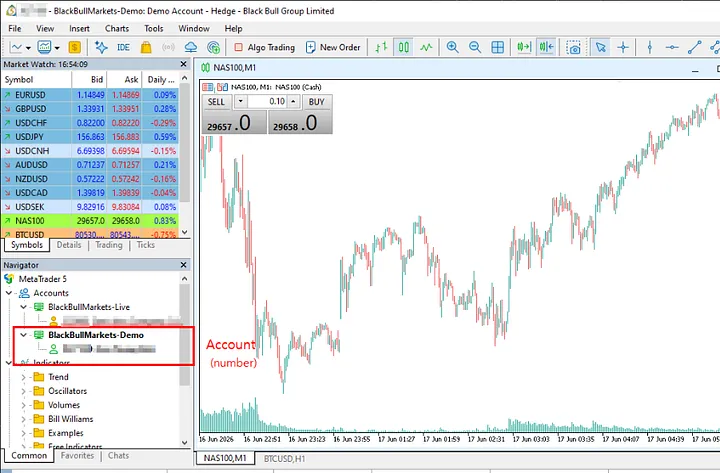This screenshot has width=720, height=473.
Task: Toggle the Algo Trading button
Action: [x=264, y=47]
